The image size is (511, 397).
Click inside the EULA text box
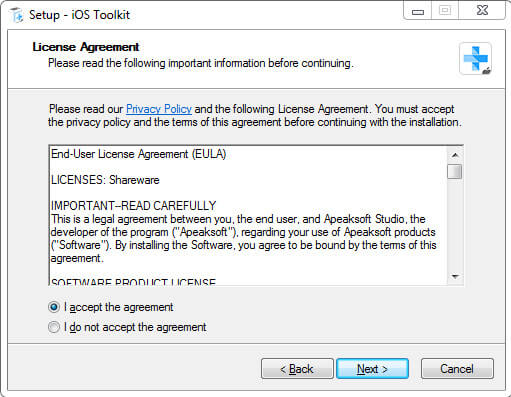[x=248, y=215]
